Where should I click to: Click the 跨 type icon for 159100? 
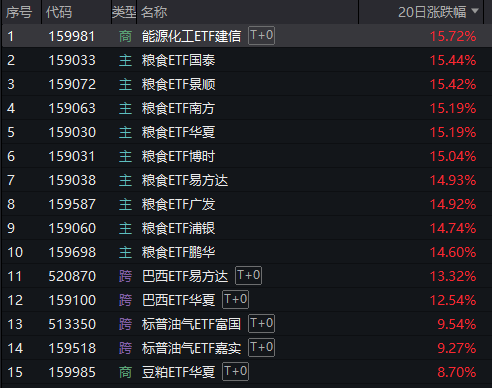[x=125, y=300]
